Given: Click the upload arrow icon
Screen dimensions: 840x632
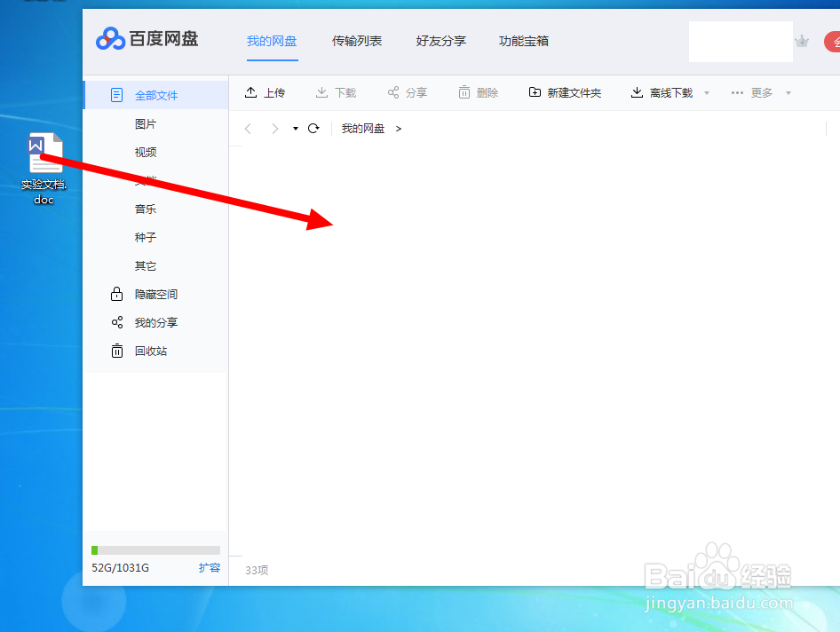Looking at the screenshot, I should pyautogui.click(x=250, y=92).
